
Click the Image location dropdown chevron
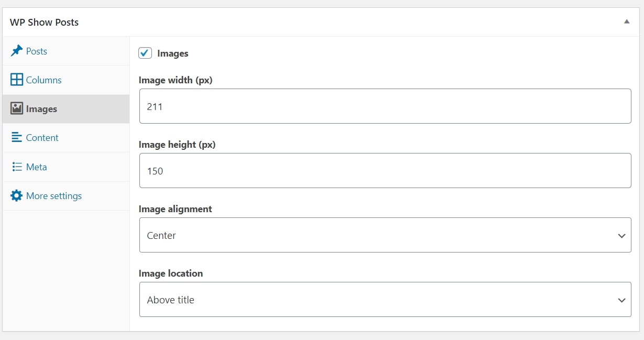click(622, 299)
